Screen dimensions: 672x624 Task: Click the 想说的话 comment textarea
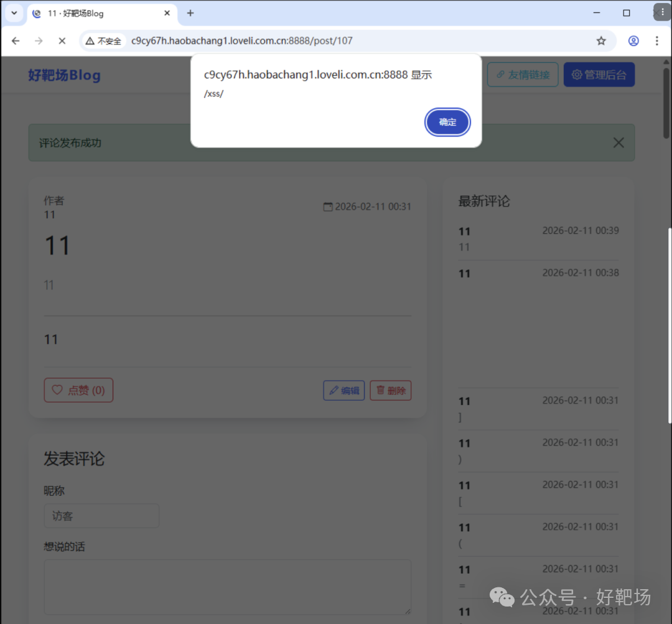(x=228, y=587)
